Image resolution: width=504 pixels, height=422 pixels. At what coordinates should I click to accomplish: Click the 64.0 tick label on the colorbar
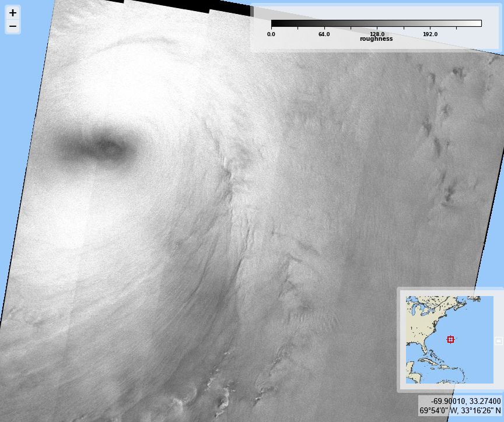pyautogui.click(x=324, y=33)
